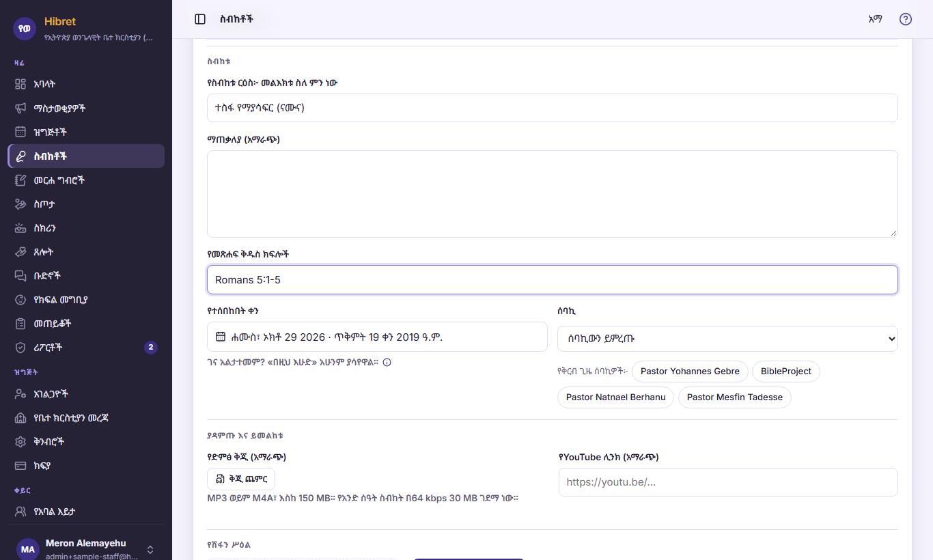Viewport: 933px width, 560px height.
Task: Click the Hibret church logo avatar
Action: tap(25, 29)
